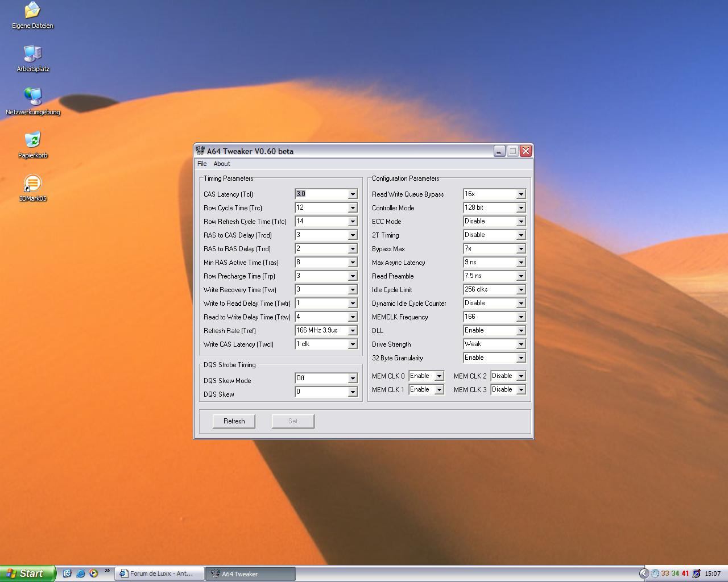The height and width of the screenshot is (582, 728).
Task: Open the File menu
Action: click(x=202, y=164)
